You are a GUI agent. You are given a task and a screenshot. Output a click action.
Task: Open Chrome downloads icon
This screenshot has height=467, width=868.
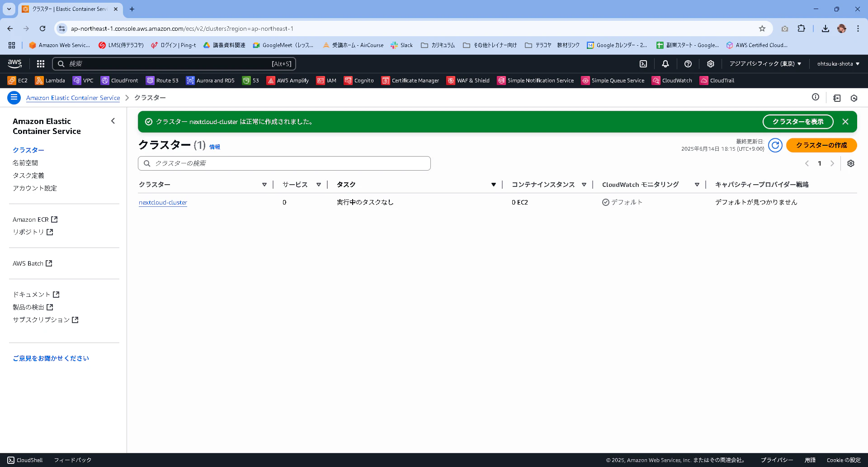(826, 29)
